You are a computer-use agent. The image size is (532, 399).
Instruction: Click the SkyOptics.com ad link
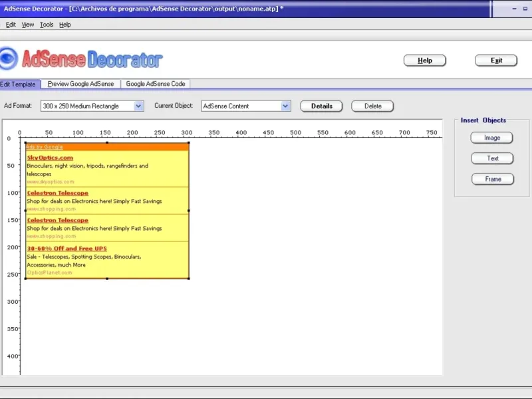coord(50,158)
